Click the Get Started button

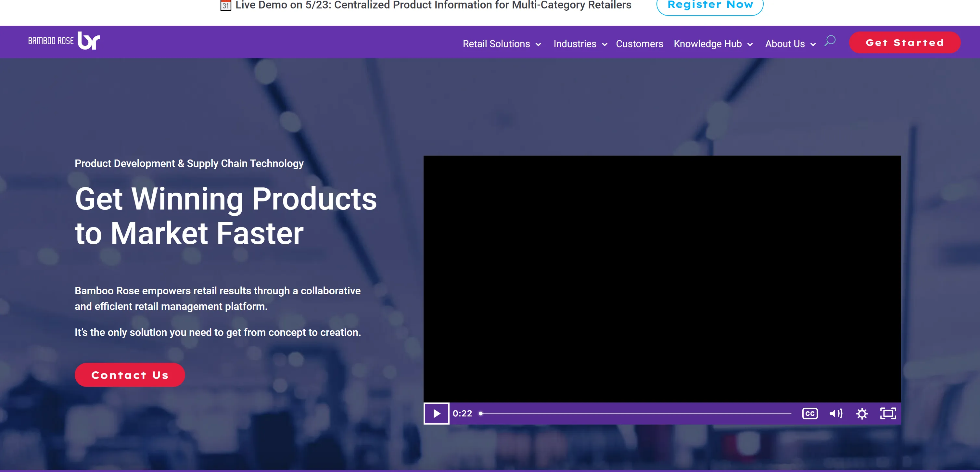904,43
